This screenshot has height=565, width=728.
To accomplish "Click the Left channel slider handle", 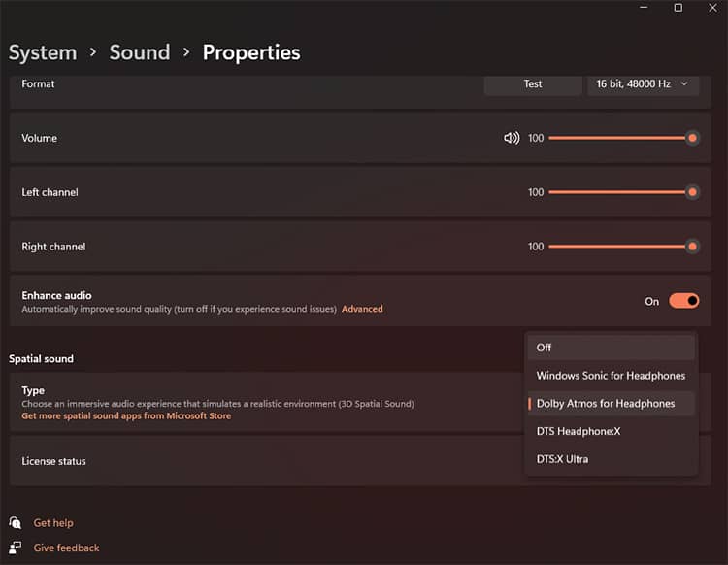I will tap(692, 192).
